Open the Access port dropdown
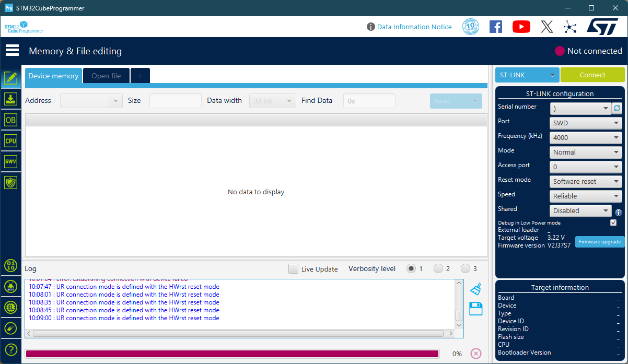 click(x=586, y=167)
